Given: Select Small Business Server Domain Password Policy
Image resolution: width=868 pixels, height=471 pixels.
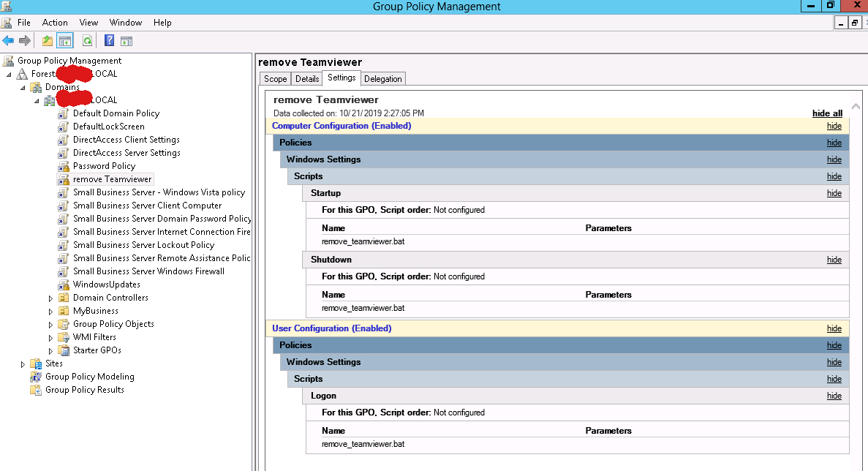Looking at the screenshot, I should 162,219.
